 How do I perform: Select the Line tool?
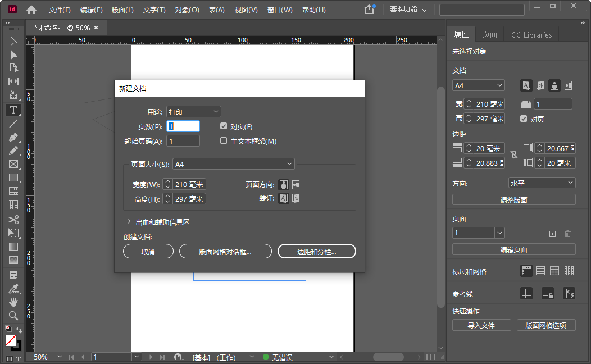point(13,124)
